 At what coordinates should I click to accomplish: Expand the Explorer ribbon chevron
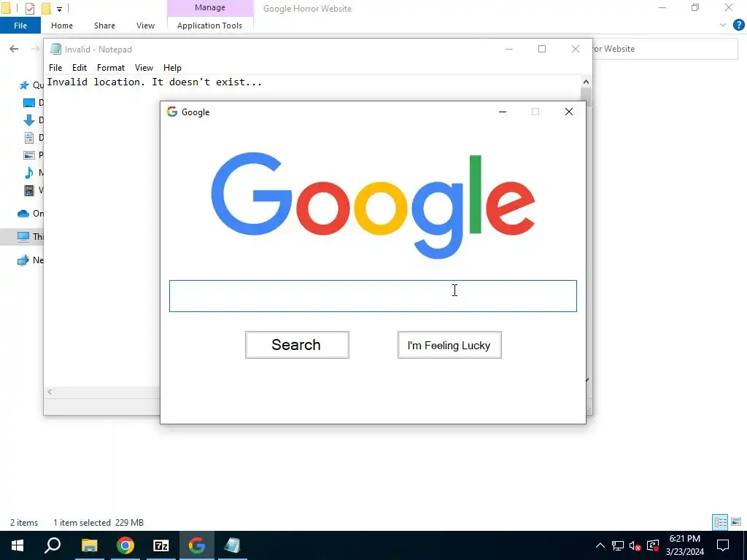click(x=723, y=25)
